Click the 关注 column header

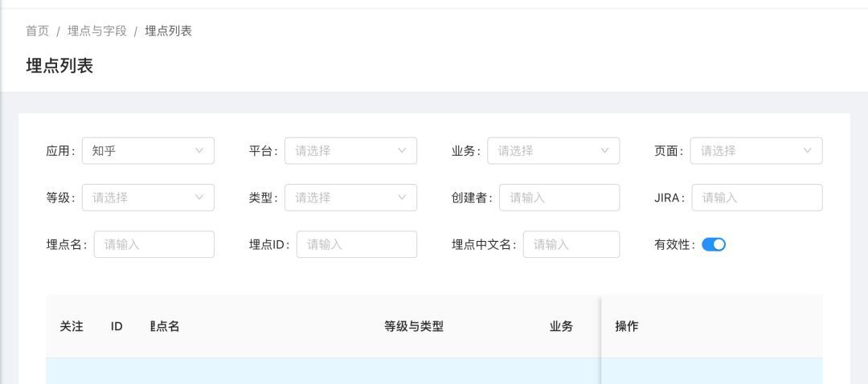coord(72,327)
